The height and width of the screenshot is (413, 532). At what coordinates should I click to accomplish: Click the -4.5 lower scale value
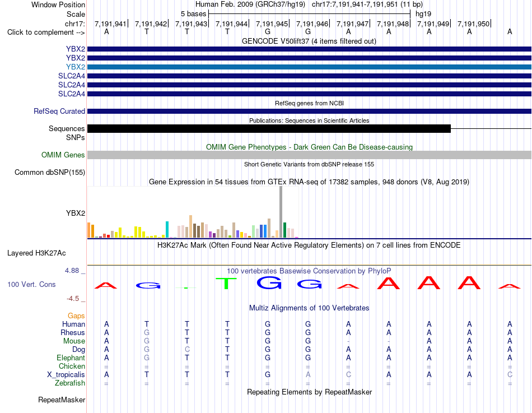click(x=73, y=299)
